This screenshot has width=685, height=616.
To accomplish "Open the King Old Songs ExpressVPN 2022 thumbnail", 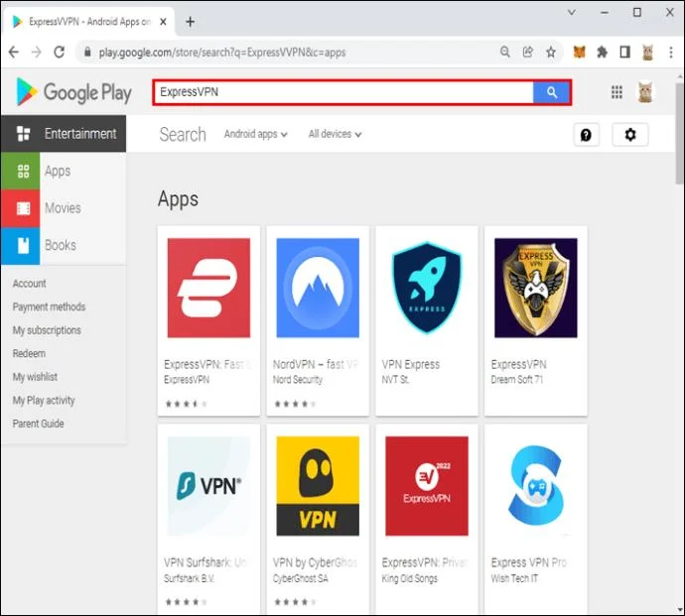I will click(x=427, y=486).
